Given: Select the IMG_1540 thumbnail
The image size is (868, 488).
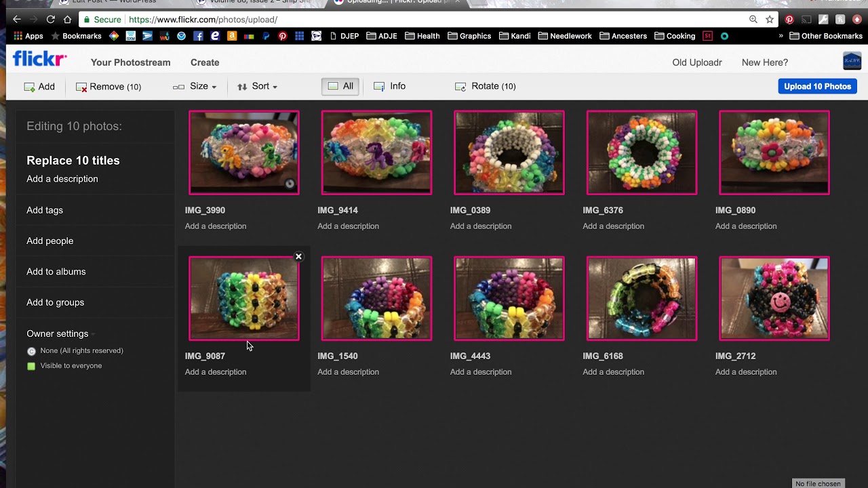Looking at the screenshot, I should coord(376,298).
